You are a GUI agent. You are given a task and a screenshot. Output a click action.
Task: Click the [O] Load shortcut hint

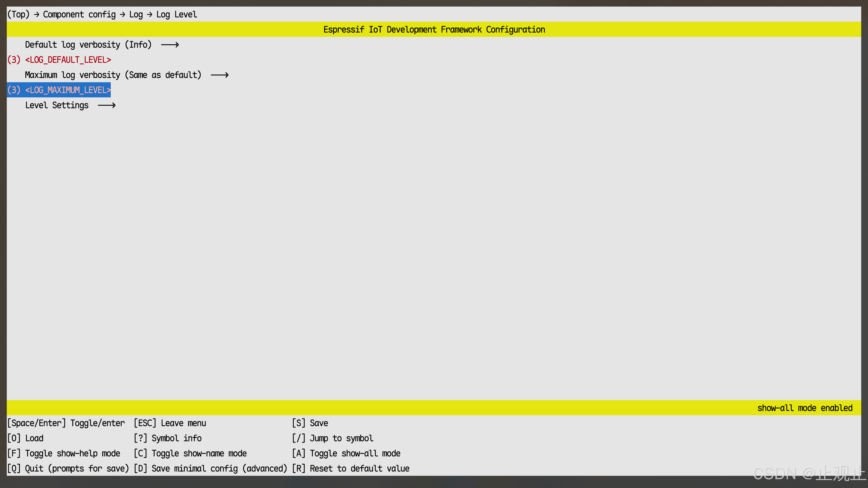tap(25, 439)
